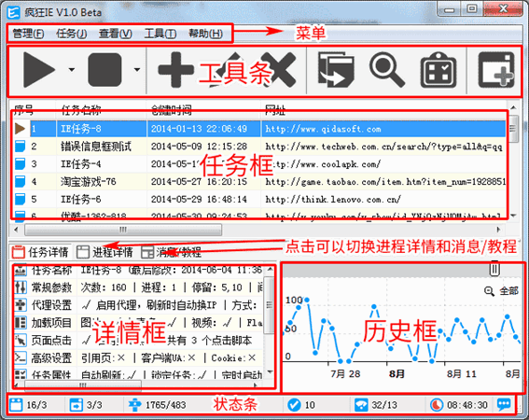
Task: Click the chart peak point near 100
Action: pyautogui.click(x=307, y=300)
